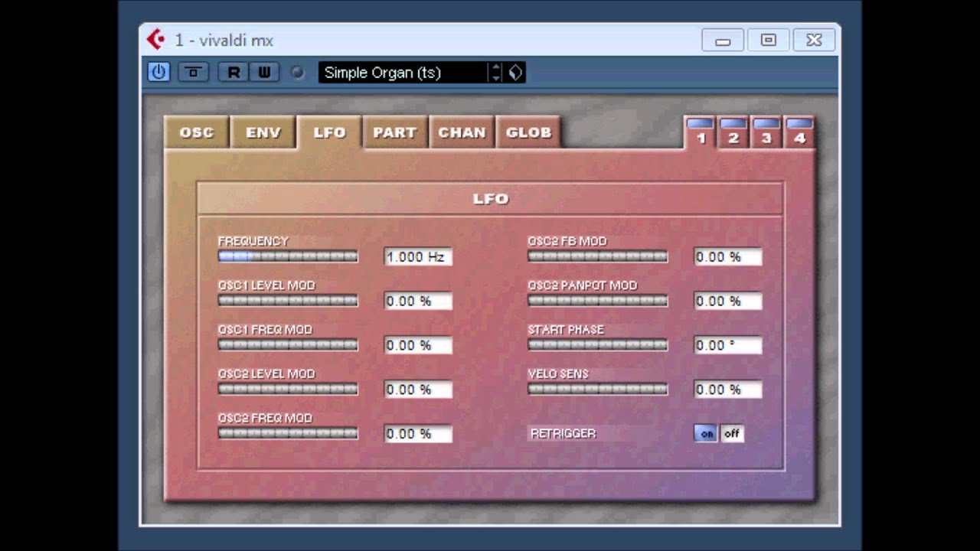
Task: Click the FREQUENCY slider
Action: (x=288, y=256)
